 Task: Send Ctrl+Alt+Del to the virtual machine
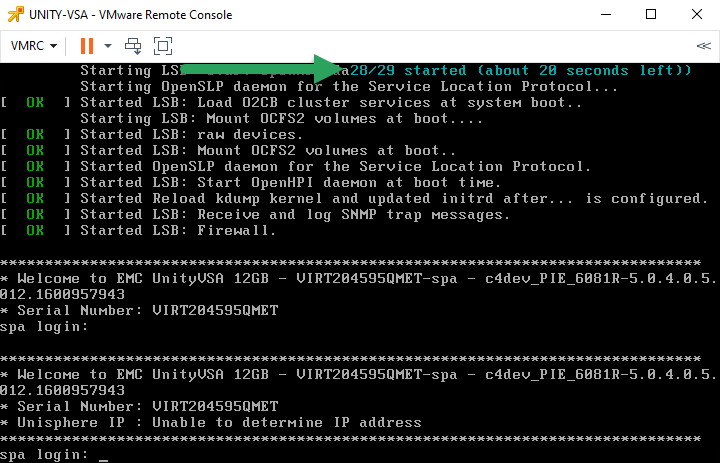(x=133, y=46)
